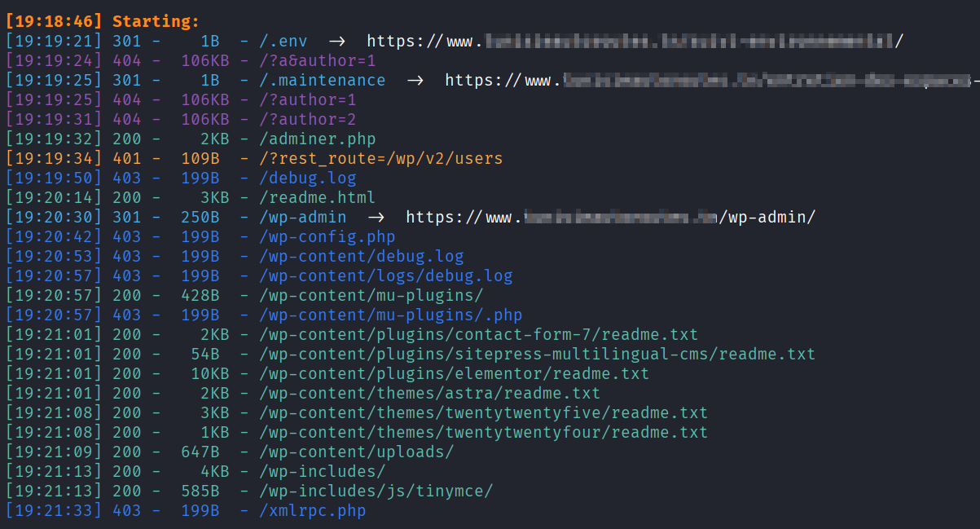This screenshot has height=529, width=980.
Task: Select the sitepress-multilingual-cms readme.txt path
Action: [x=537, y=355]
